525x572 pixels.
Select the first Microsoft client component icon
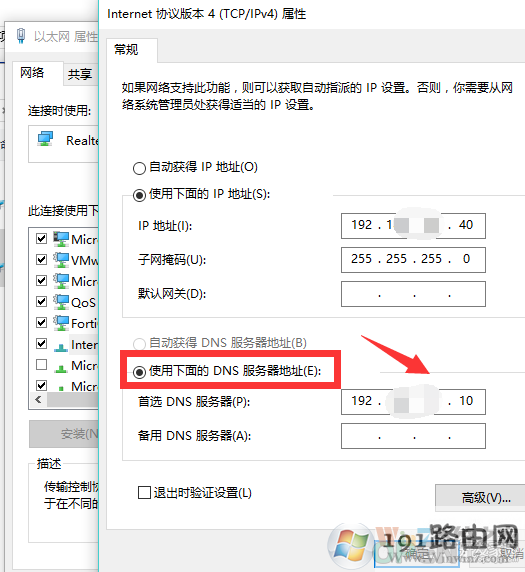pos(61,239)
